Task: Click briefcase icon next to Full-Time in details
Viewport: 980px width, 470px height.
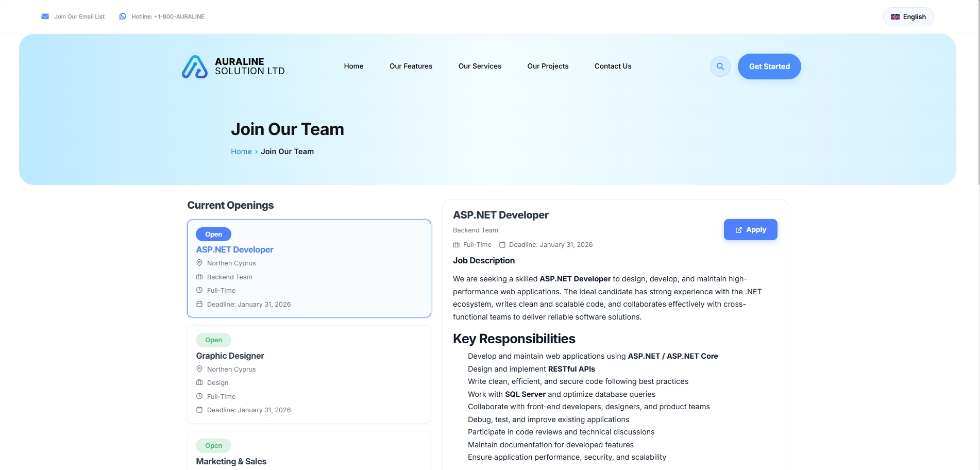Action: coord(456,245)
